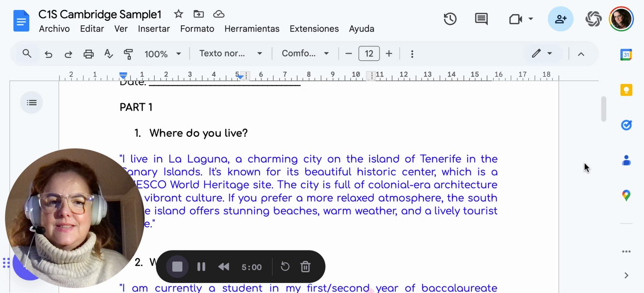Click the font size field showing 12

(x=369, y=54)
